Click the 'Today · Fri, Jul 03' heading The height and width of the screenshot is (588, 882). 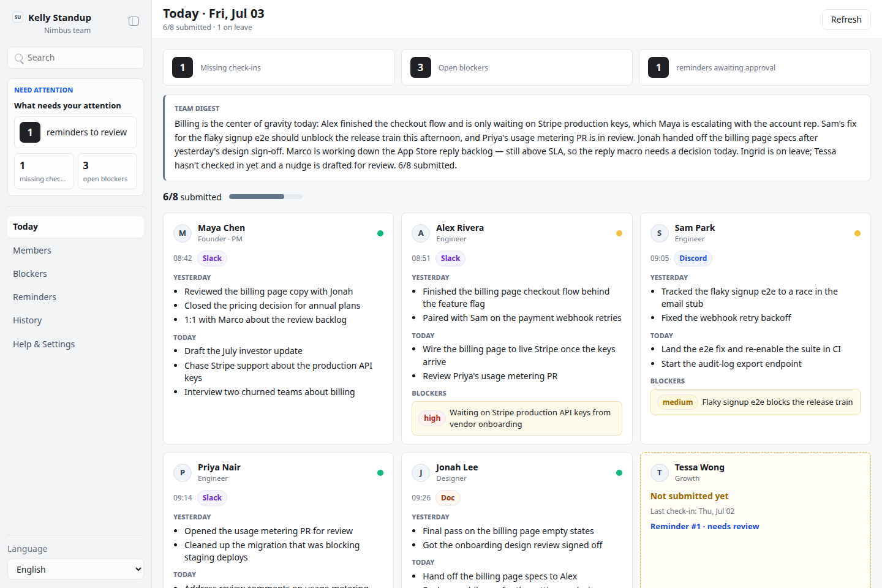pos(214,13)
